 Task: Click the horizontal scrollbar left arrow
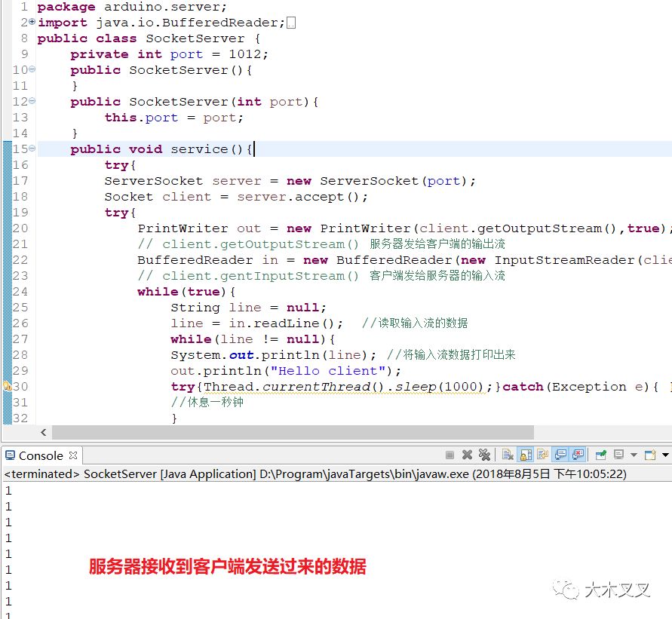click(x=44, y=432)
